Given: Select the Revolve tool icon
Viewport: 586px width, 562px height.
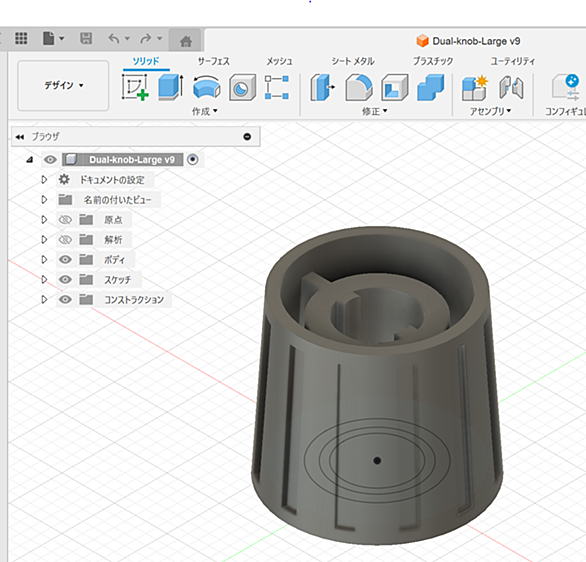Looking at the screenshot, I should tap(206, 87).
